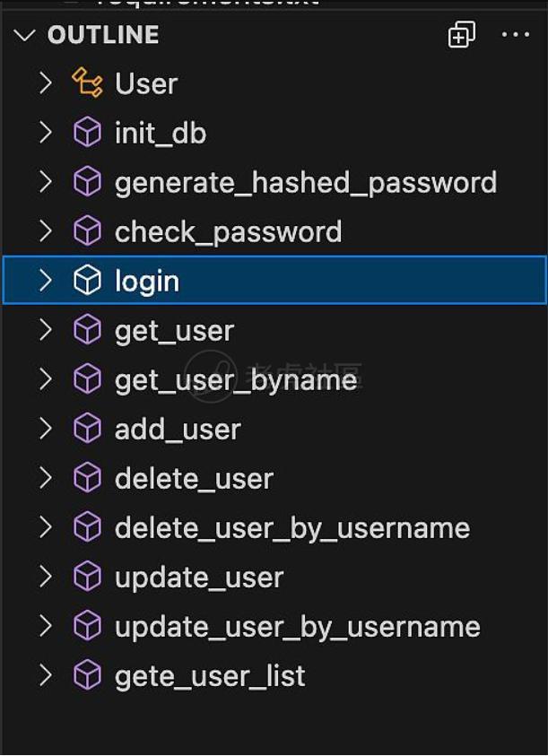Click the User class symbol icon
The height and width of the screenshot is (756, 548).
click(87, 83)
